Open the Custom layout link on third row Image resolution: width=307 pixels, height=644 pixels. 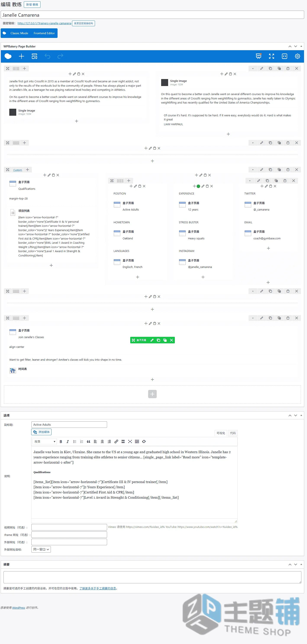[18, 170]
